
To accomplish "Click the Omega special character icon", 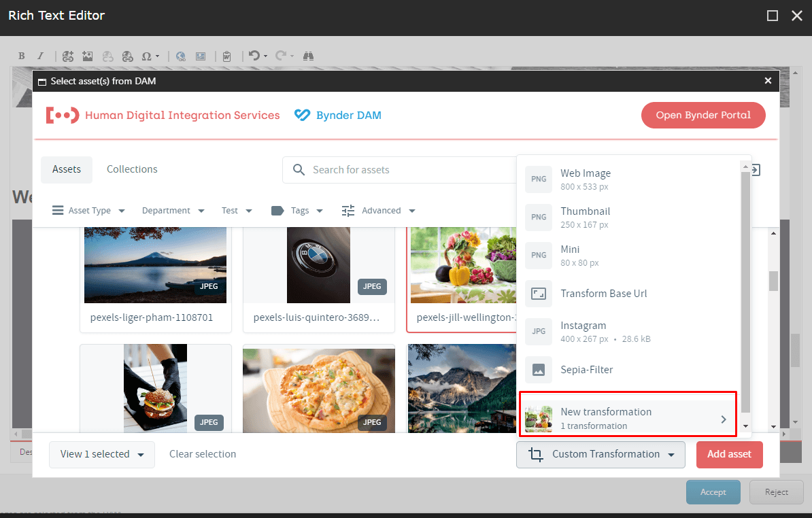I will 146,56.
